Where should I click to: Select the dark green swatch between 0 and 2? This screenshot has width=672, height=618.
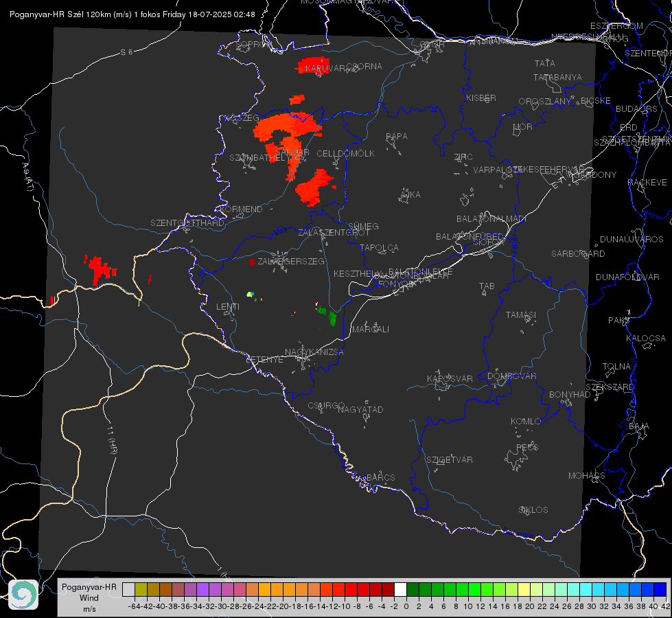pyautogui.click(x=413, y=590)
